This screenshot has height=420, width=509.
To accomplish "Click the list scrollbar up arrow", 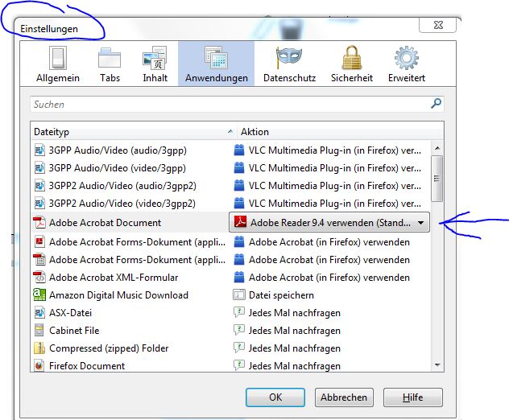I will tap(437, 148).
